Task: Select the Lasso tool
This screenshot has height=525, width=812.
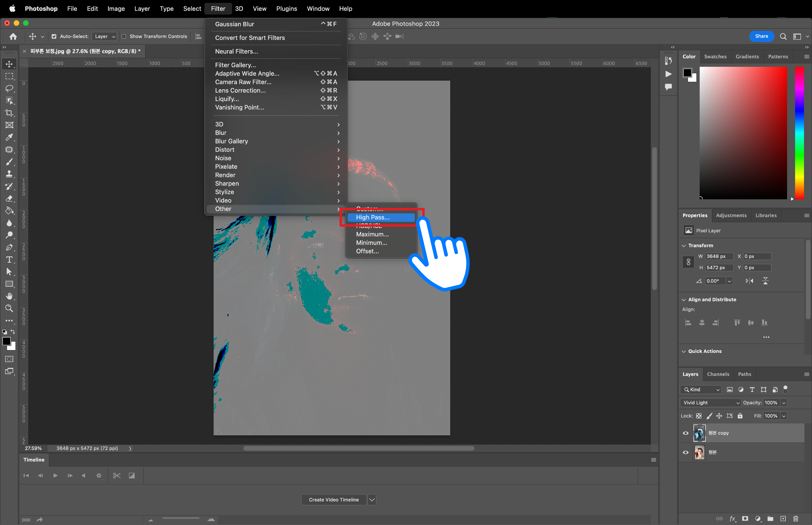Action: coord(9,89)
